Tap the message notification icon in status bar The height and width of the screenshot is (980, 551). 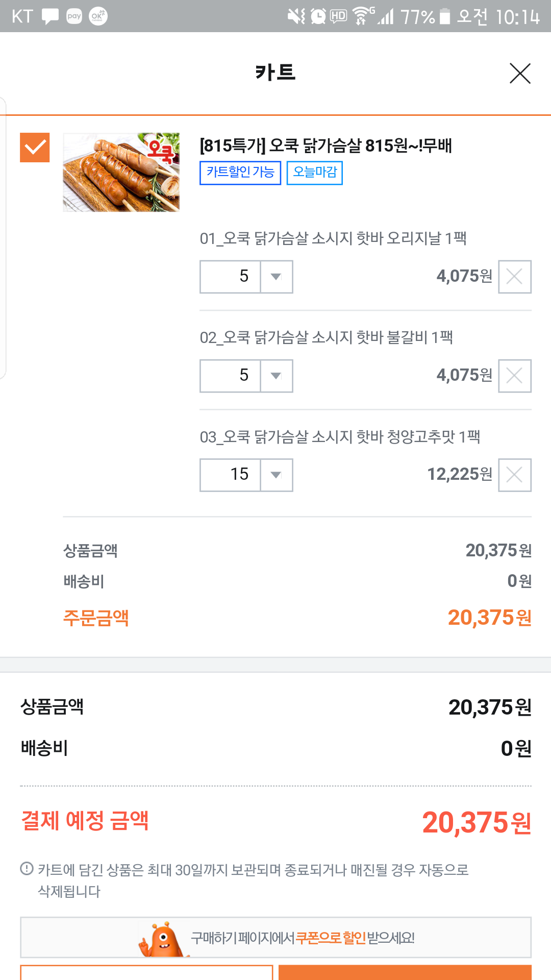click(50, 16)
